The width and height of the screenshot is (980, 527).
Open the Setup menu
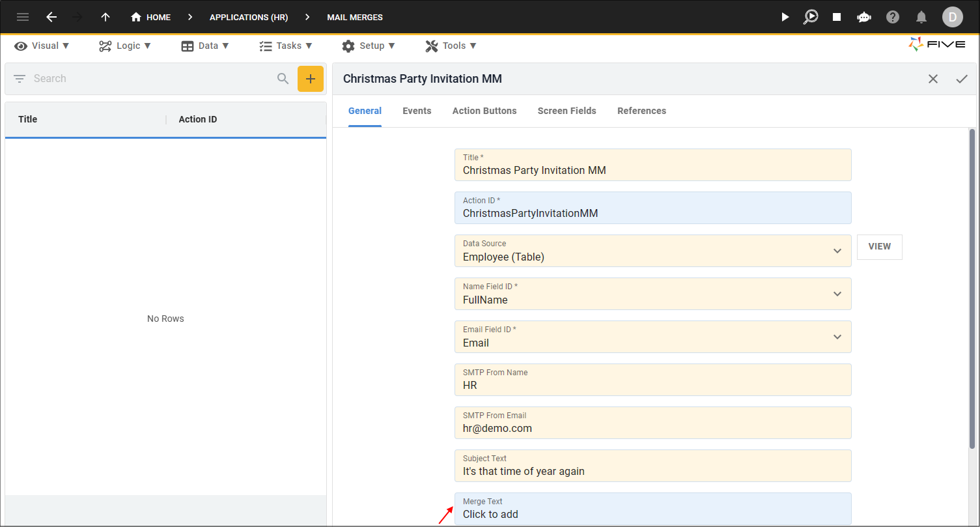(369, 46)
